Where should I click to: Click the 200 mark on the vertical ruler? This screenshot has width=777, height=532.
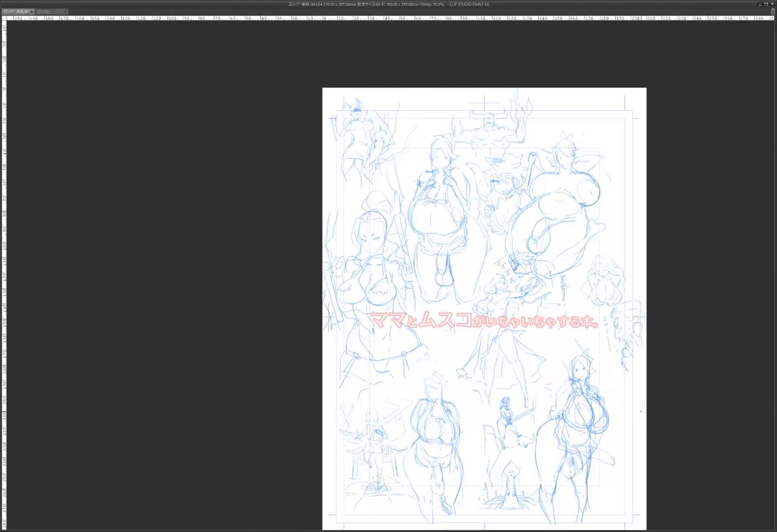pos(3,400)
